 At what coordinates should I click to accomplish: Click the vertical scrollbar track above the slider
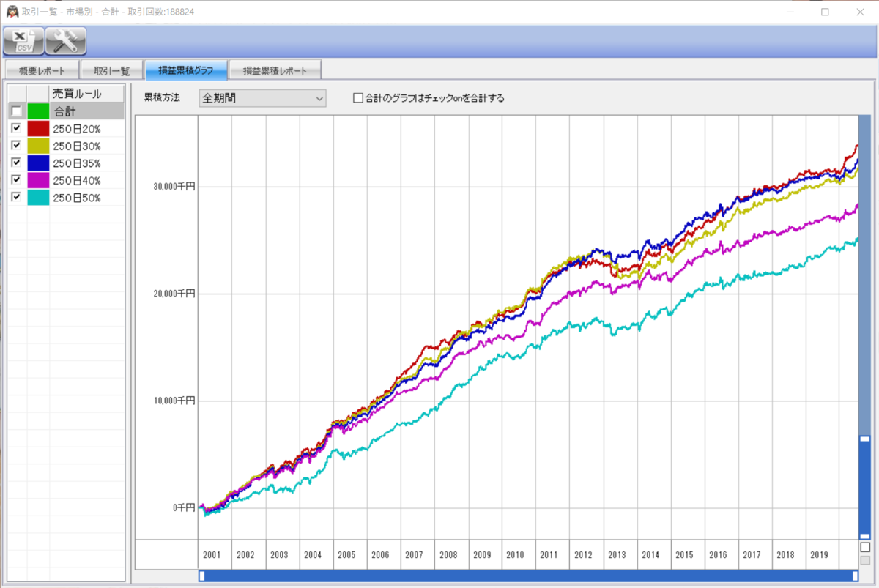click(864, 275)
